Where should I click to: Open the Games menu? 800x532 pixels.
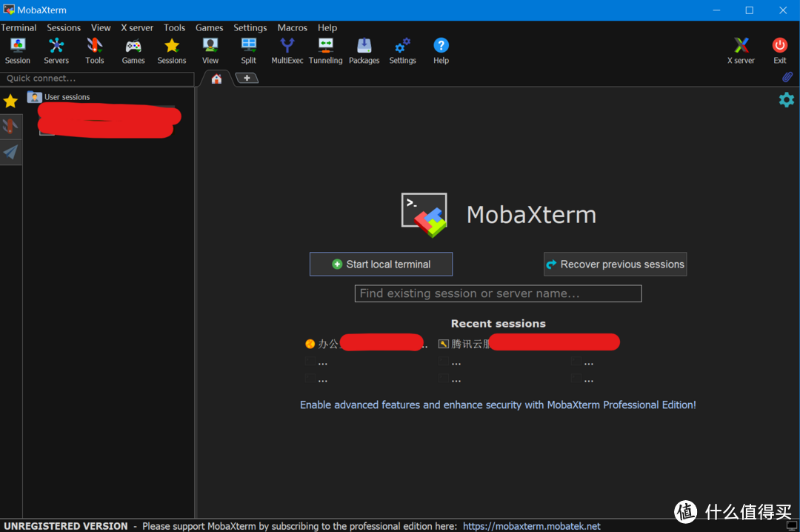210,27
